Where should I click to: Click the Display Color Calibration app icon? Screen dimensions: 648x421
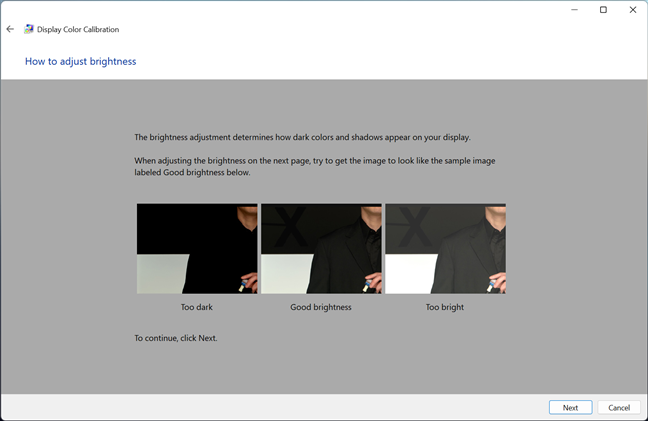coord(29,29)
